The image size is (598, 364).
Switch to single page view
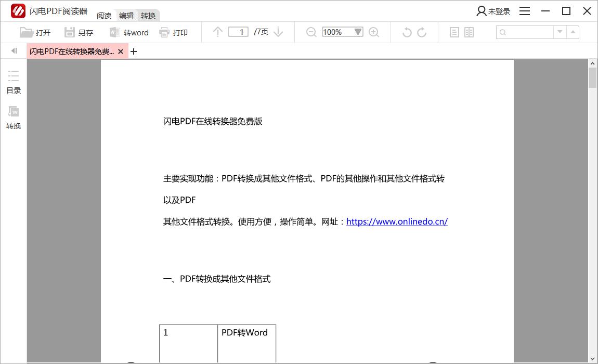point(454,32)
